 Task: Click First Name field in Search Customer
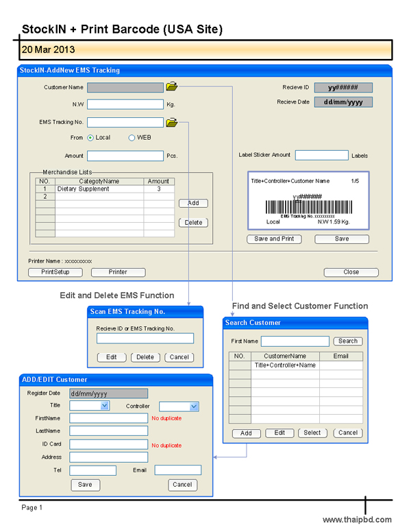(295, 341)
